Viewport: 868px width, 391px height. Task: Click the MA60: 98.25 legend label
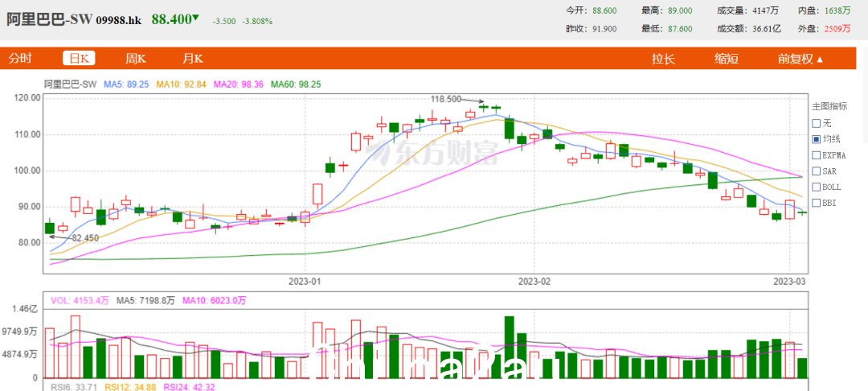click(x=296, y=84)
